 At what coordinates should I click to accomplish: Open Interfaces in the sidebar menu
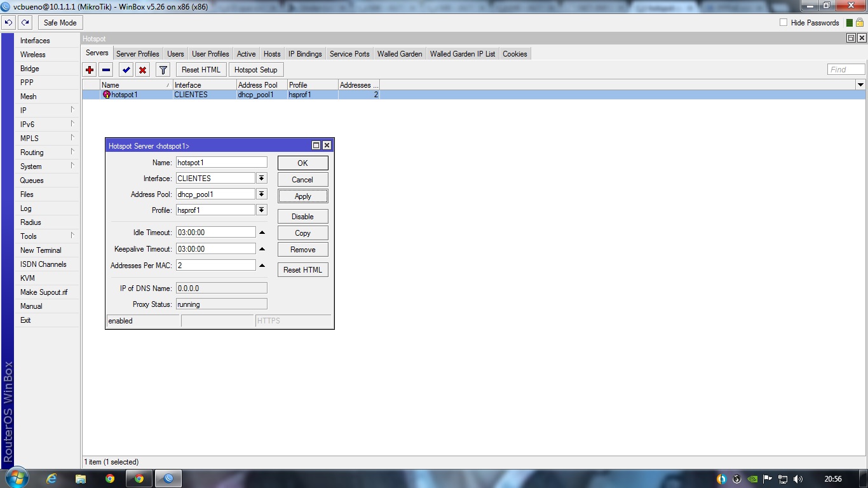point(47,41)
